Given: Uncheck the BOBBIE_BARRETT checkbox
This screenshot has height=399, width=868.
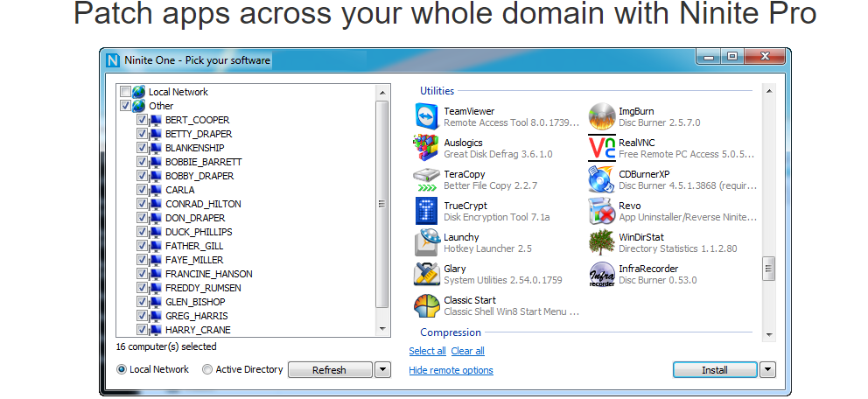Looking at the screenshot, I should click(142, 162).
